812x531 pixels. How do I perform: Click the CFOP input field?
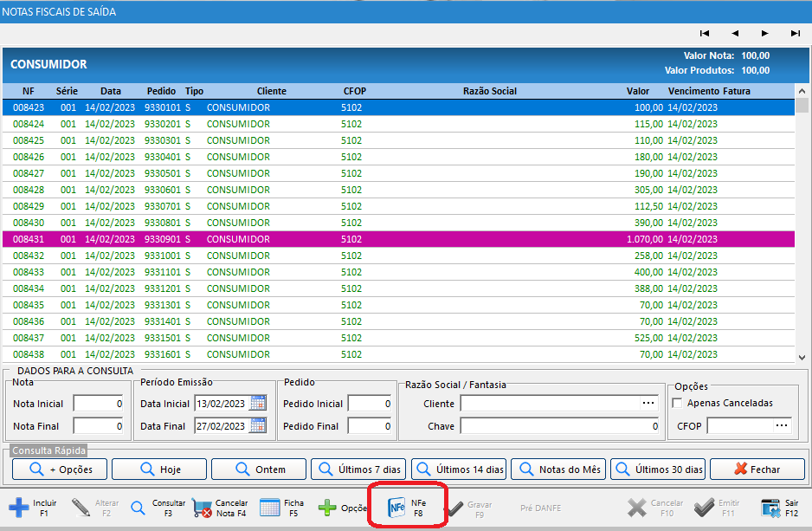(740, 426)
